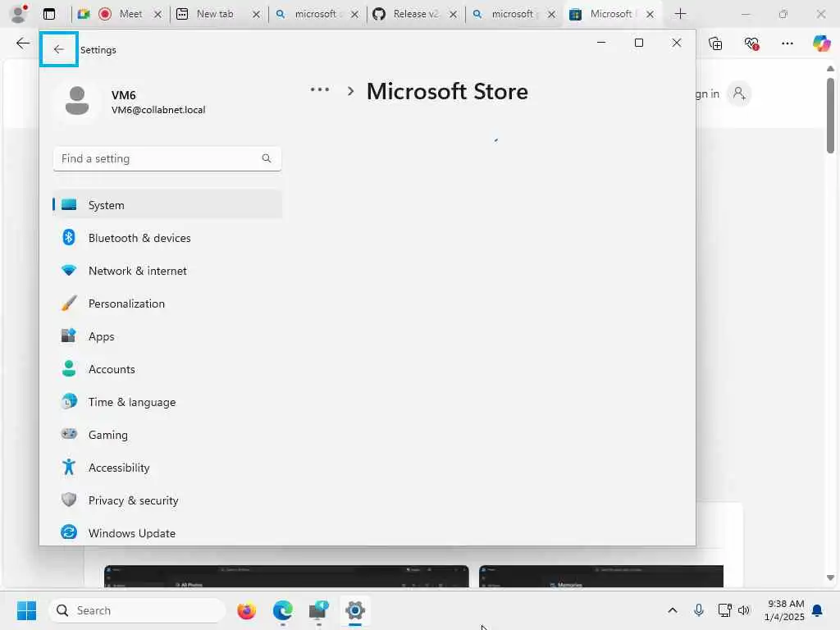Open the clock showing 9:38 AM
Viewport: 840px width, 630px height.
point(784,610)
